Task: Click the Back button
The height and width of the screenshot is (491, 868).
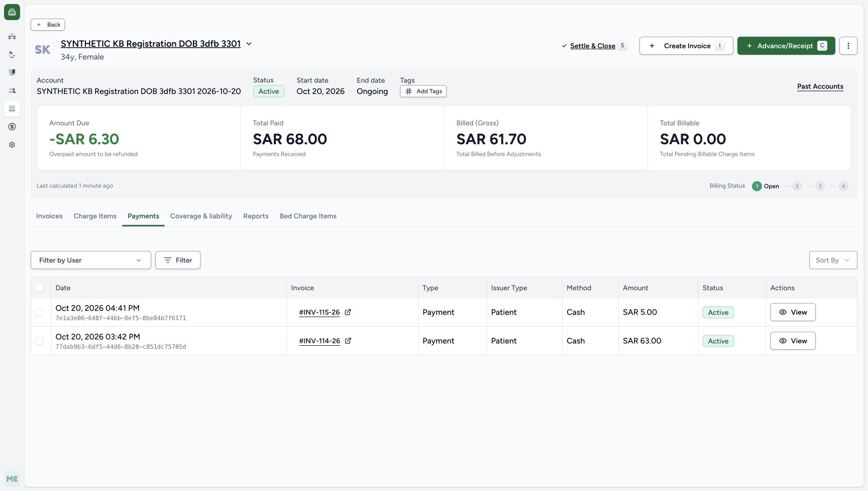Action: click(48, 25)
